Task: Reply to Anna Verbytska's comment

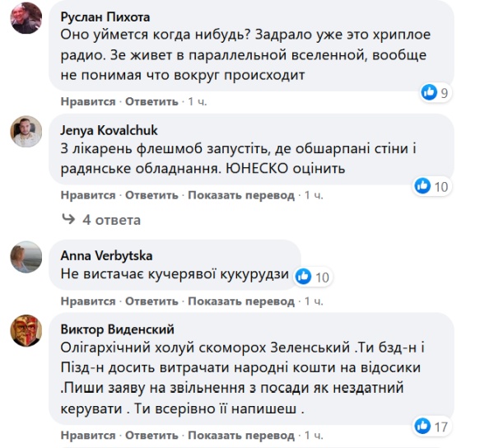Action: (151, 301)
